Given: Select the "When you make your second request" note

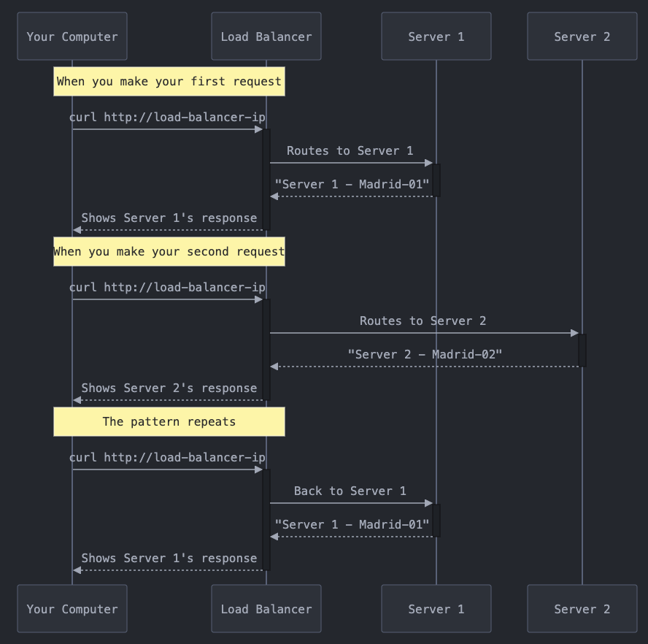Looking at the screenshot, I should pos(169,251).
